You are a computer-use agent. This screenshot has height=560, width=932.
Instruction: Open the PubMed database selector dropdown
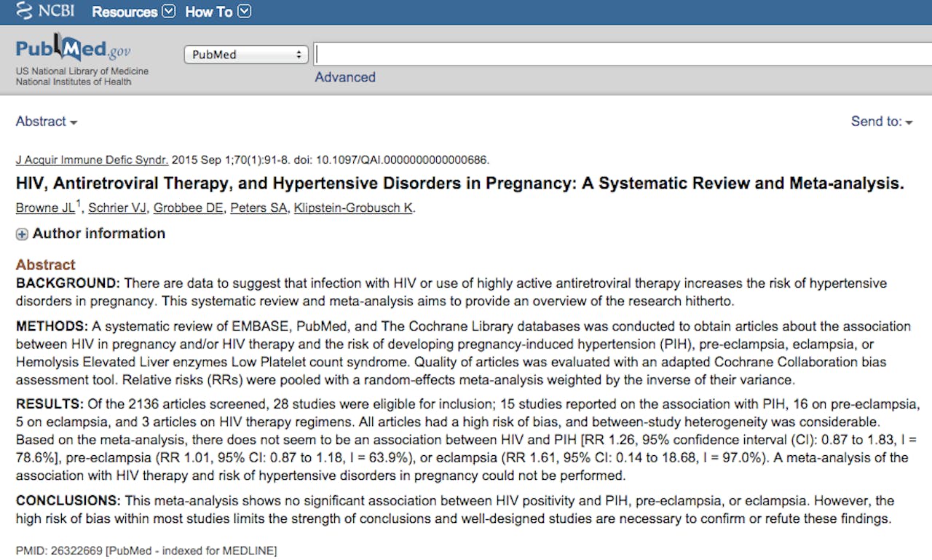coord(246,55)
